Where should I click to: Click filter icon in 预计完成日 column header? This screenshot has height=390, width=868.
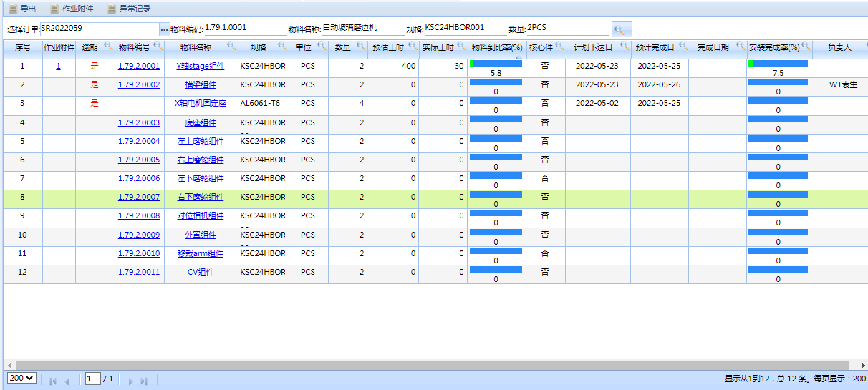click(683, 46)
